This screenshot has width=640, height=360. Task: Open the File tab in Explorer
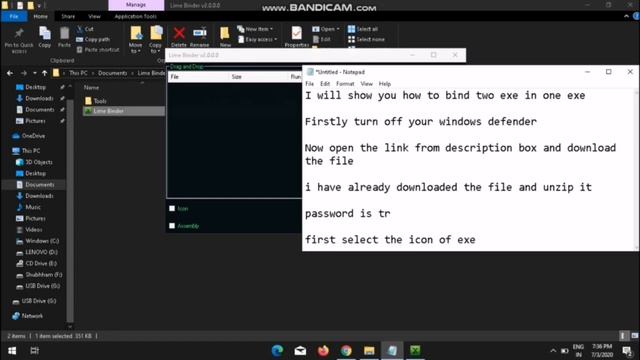pyautogui.click(x=14, y=16)
